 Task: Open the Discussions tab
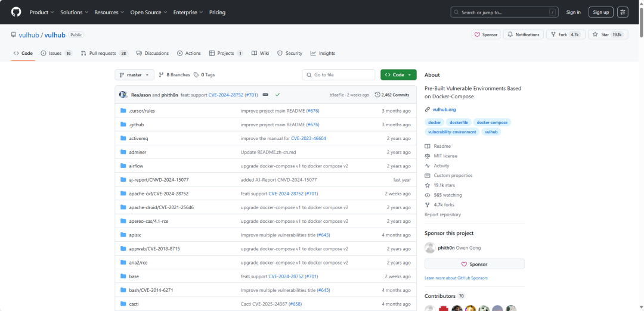pos(153,54)
